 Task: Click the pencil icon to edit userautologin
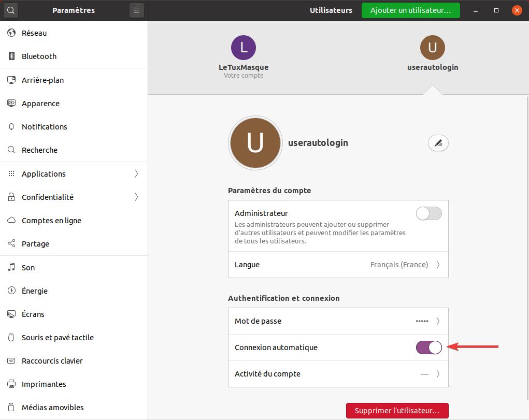[x=438, y=143]
